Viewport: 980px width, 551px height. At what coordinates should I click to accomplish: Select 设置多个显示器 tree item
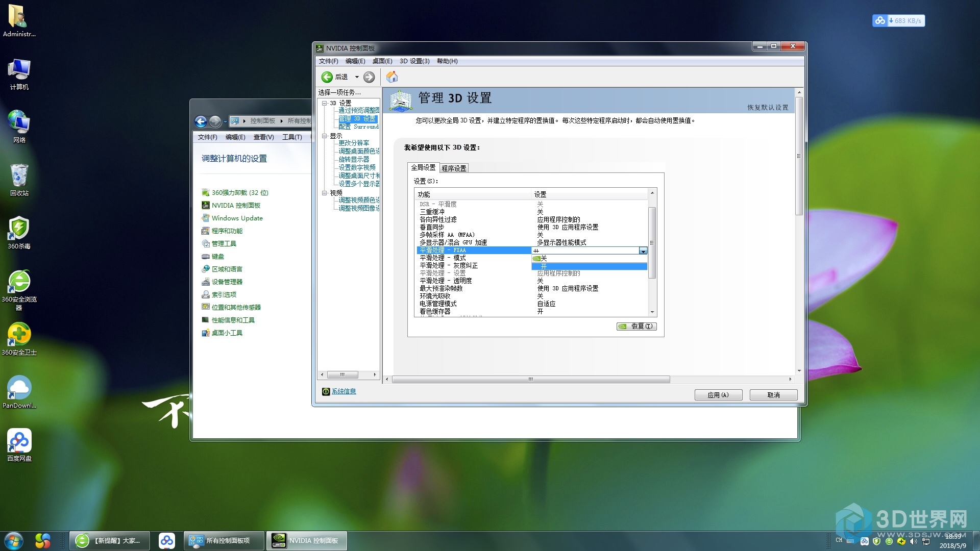[359, 184]
